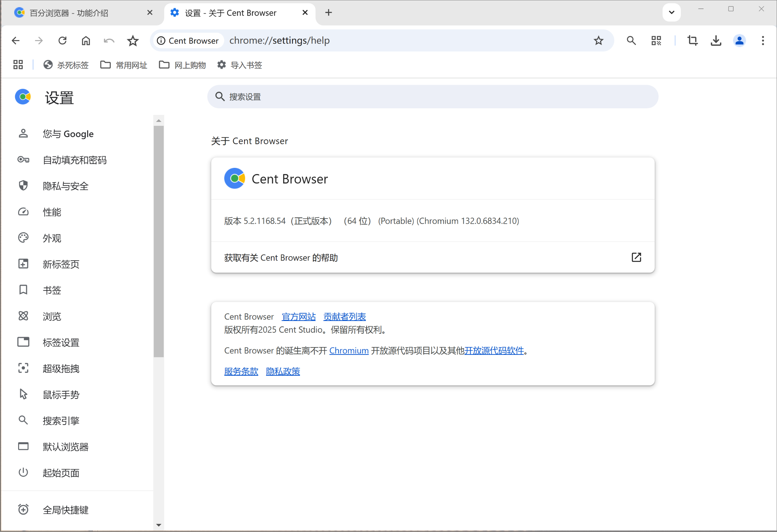The height and width of the screenshot is (532, 777).
Task: Click 获取有关 Cent Browser 的帮助 row
Action: [x=433, y=257]
